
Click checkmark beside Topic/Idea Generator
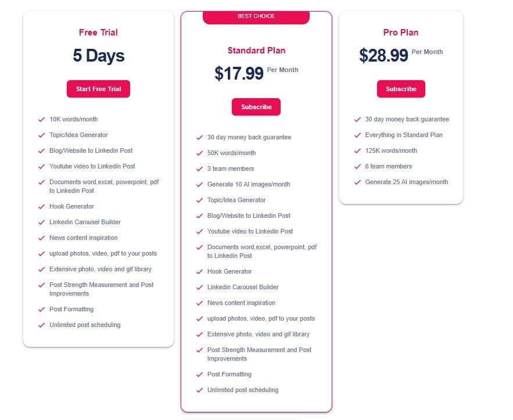pyautogui.click(x=41, y=135)
